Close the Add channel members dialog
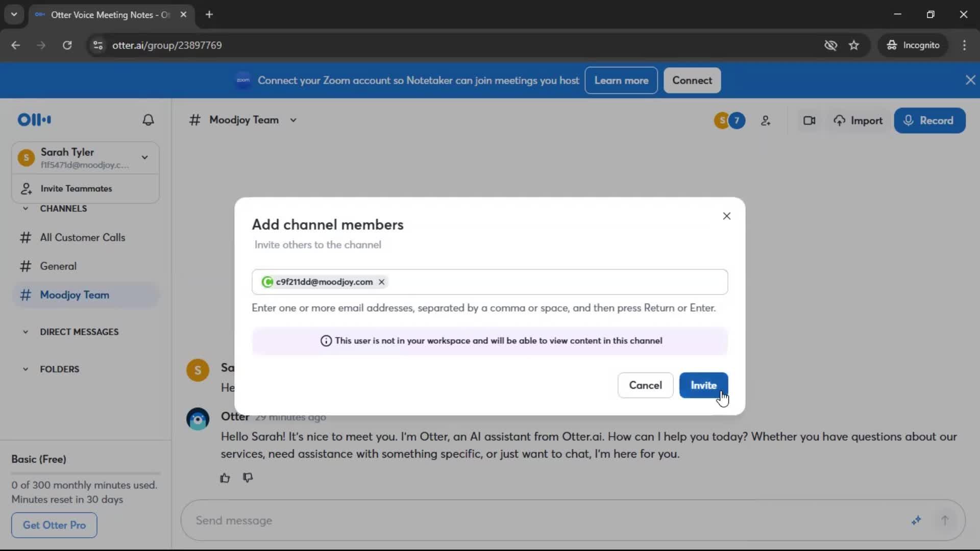The height and width of the screenshot is (551, 980). point(726,216)
